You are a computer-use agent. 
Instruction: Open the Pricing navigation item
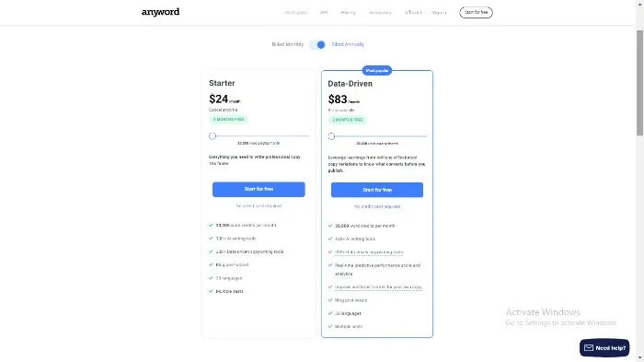click(x=348, y=12)
